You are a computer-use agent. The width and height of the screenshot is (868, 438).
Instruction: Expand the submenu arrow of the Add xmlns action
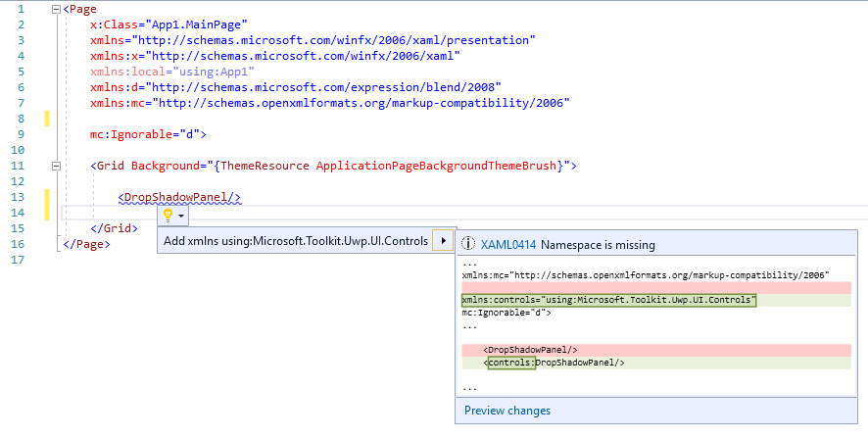coord(444,241)
